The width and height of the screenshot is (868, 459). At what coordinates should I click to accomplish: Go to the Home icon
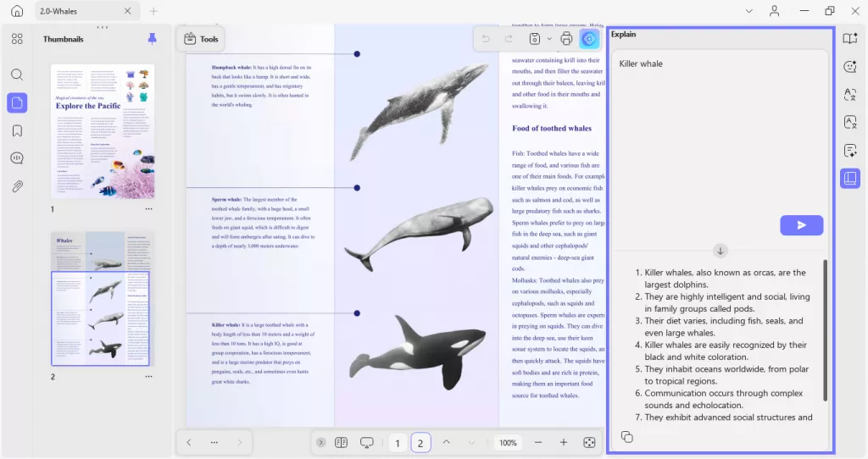[17, 10]
